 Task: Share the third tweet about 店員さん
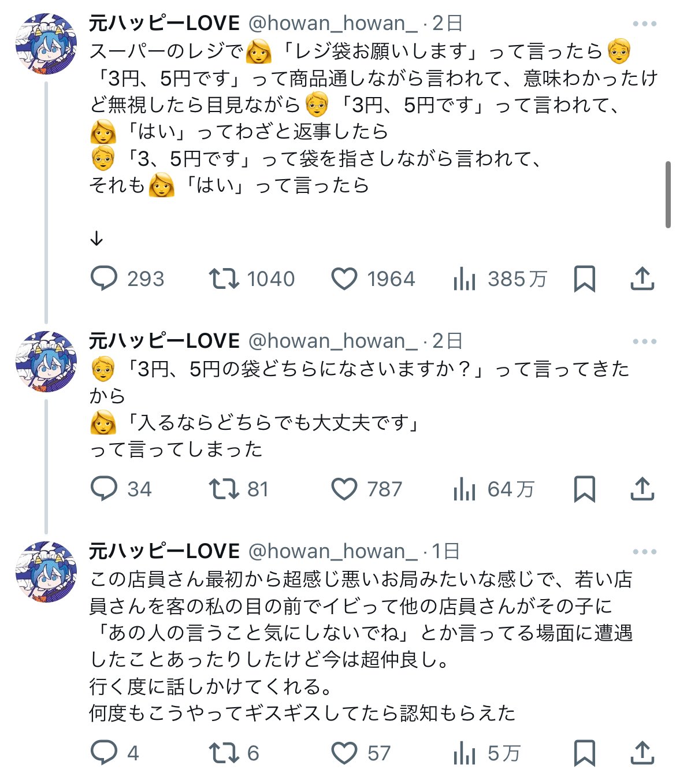(x=642, y=753)
